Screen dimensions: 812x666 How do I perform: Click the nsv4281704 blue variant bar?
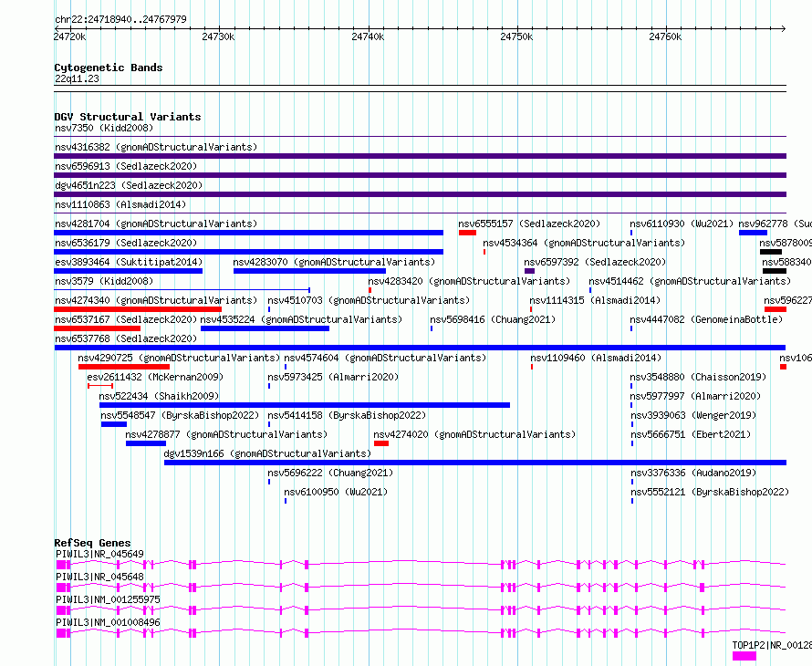(x=248, y=233)
